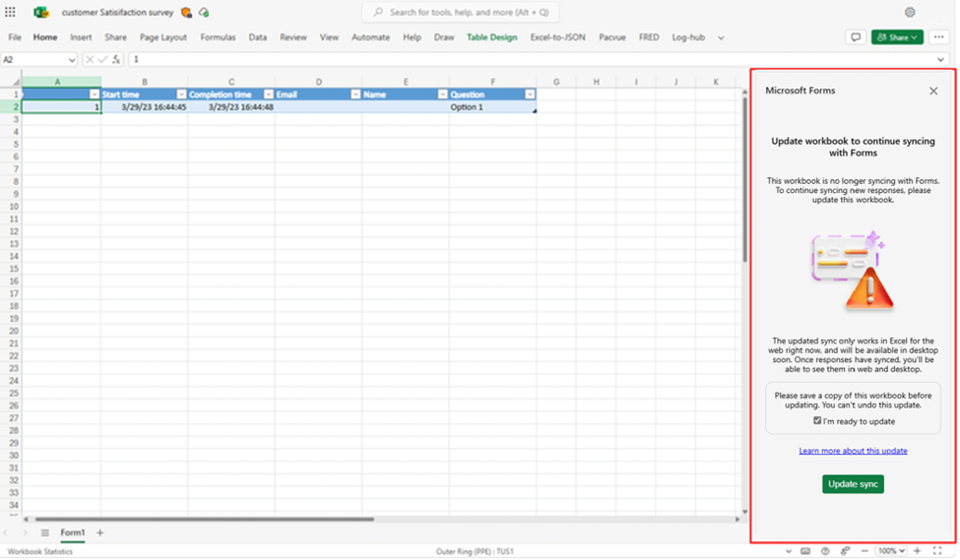Select cell with 3/29/23 16:44:45
Image resolution: width=960 pixels, height=560 pixels.
tap(145, 107)
